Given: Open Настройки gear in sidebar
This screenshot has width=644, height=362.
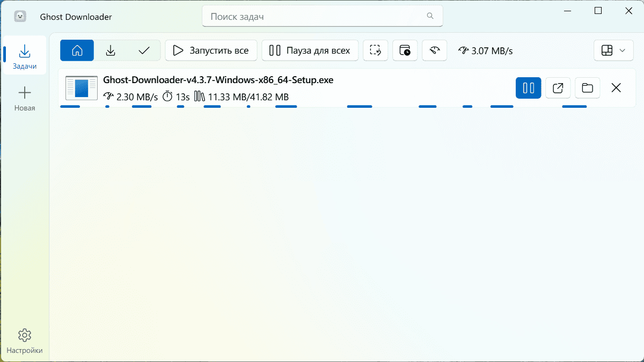Looking at the screenshot, I should pos(24,342).
